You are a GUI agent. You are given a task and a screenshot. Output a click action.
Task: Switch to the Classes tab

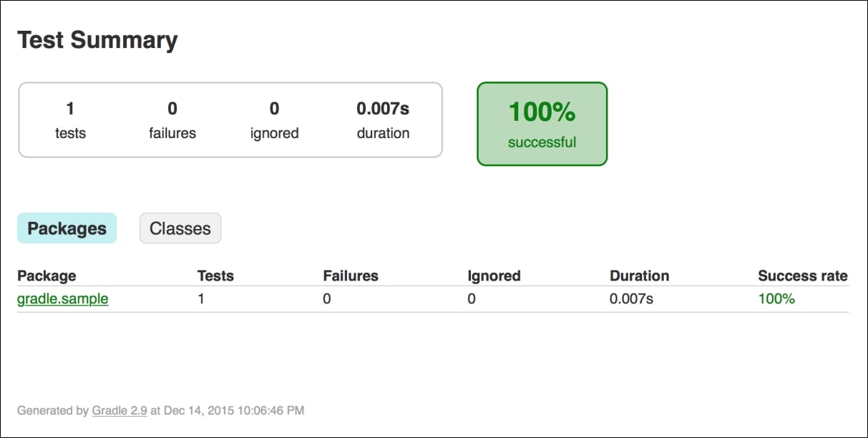pyautogui.click(x=180, y=228)
